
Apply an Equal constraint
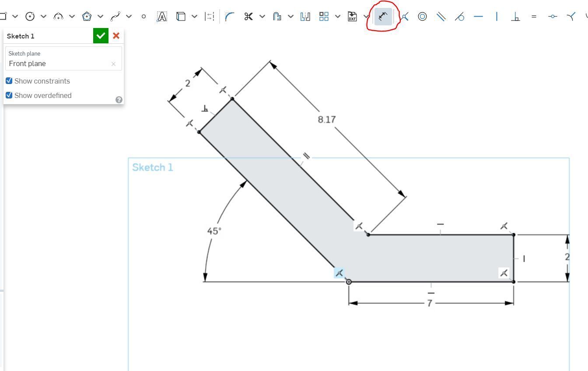534,16
